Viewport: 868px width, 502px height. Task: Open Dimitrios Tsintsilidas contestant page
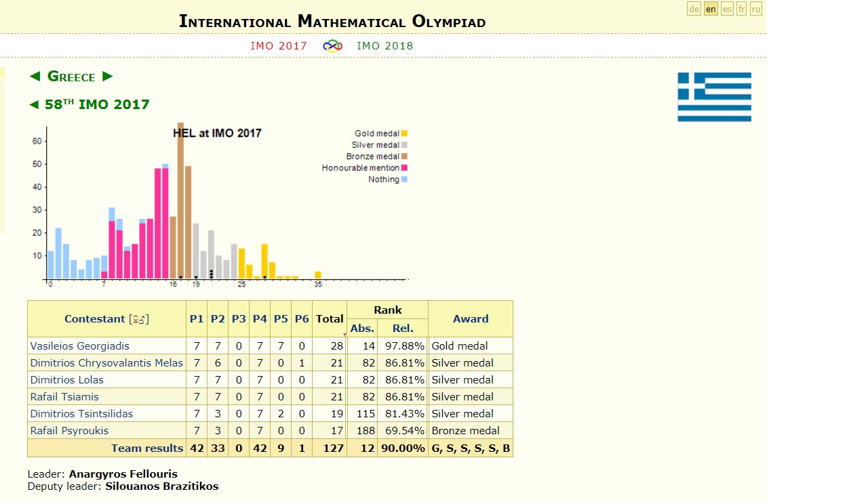point(82,414)
